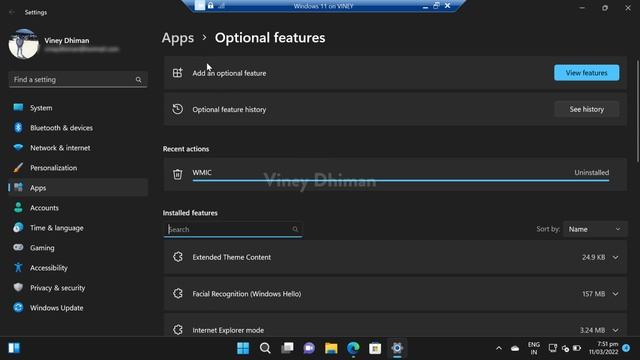Click the Extended Theme Content feature icon
Viewport: 640px width, 360px height.
(x=178, y=257)
